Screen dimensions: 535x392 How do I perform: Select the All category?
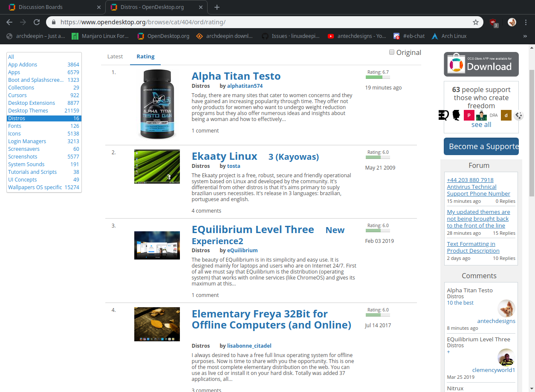coord(11,57)
